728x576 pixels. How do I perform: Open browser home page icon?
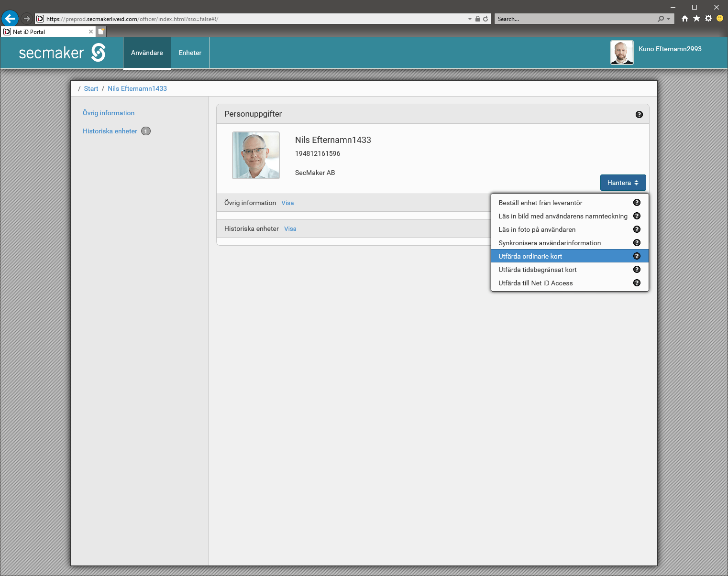coord(685,19)
